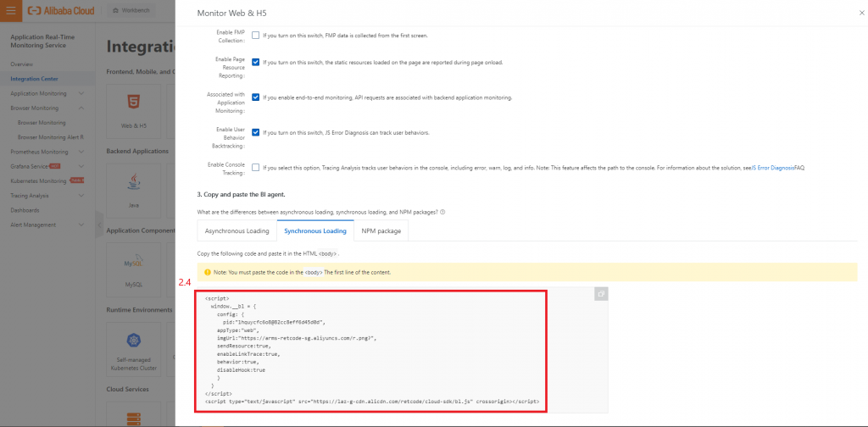Switch to Asynchronous Loading tab

click(237, 230)
